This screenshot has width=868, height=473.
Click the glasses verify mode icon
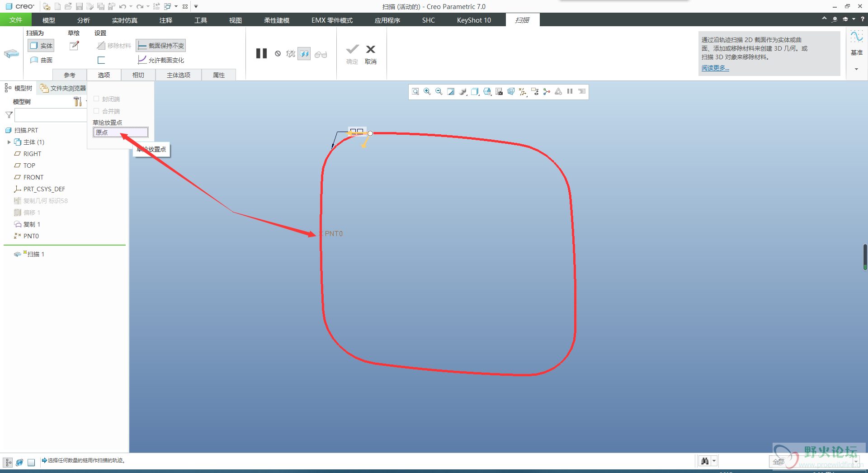point(321,54)
